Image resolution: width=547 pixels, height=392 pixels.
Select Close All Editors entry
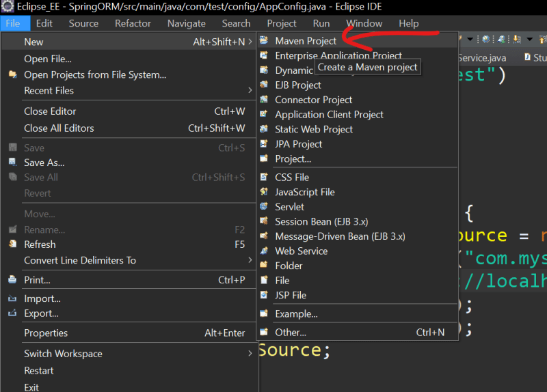(x=129, y=128)
